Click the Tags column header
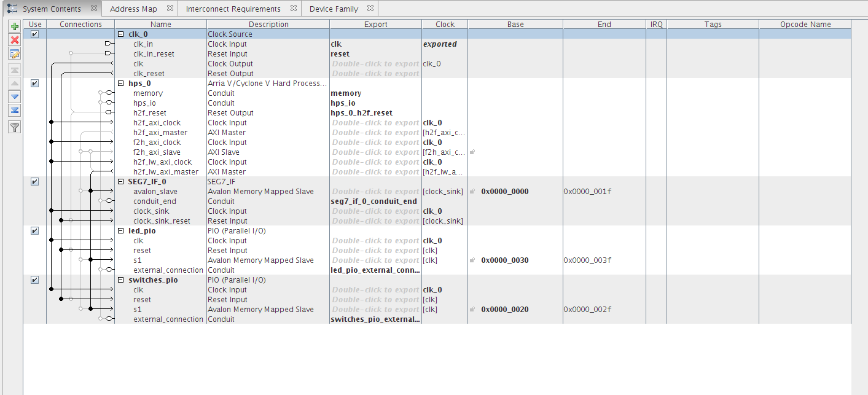The image size is (868, 395). click(713, 25)
